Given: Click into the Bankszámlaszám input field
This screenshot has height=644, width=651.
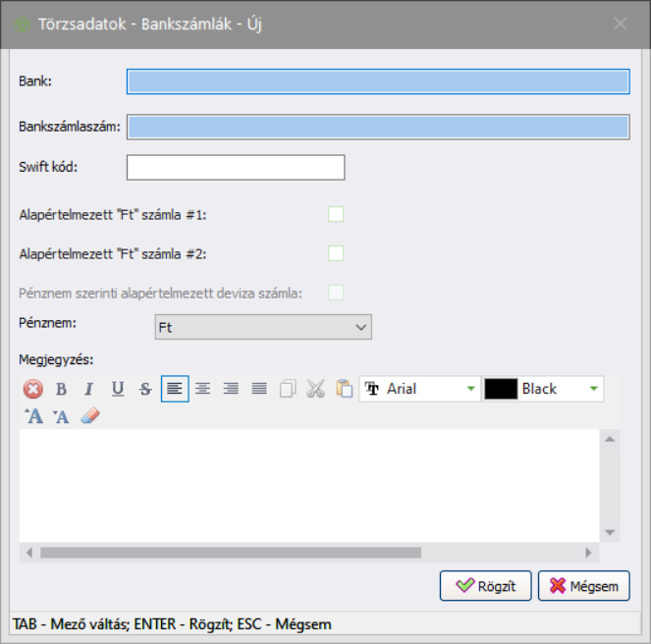Looking at the screenshot, I should 378,127.
